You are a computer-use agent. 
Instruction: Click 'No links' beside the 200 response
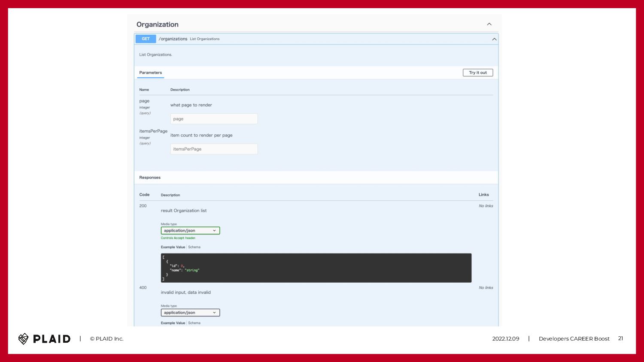[486, 206]
